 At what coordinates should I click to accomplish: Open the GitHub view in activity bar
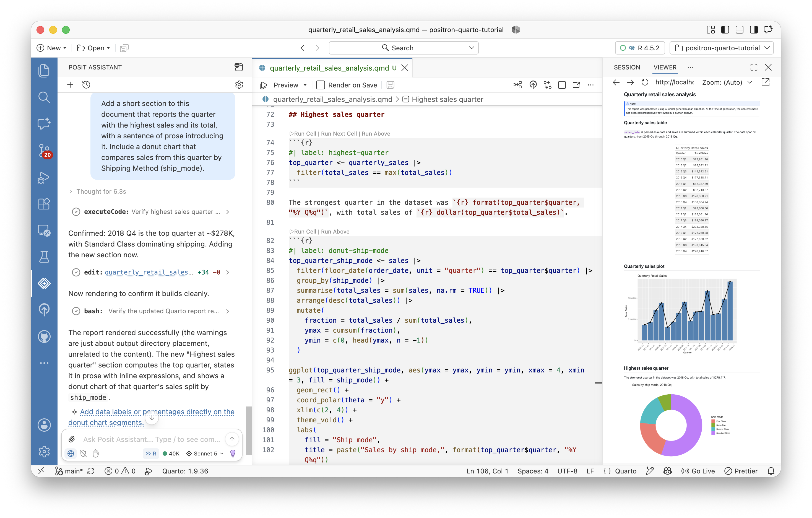(x=44, y=337)
